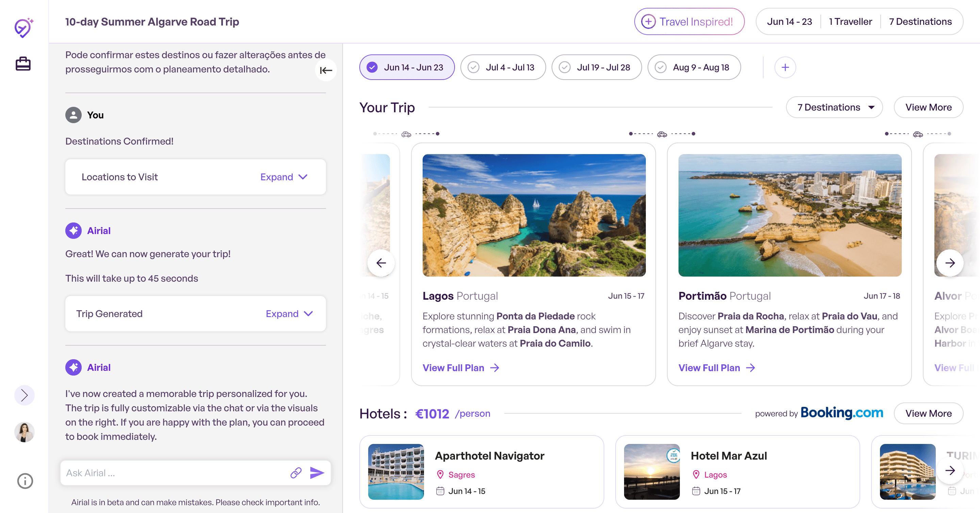Add a new date range with plus icon
Image resolution: width=980 pixels, height=513 pixels.
pos(785,67)
